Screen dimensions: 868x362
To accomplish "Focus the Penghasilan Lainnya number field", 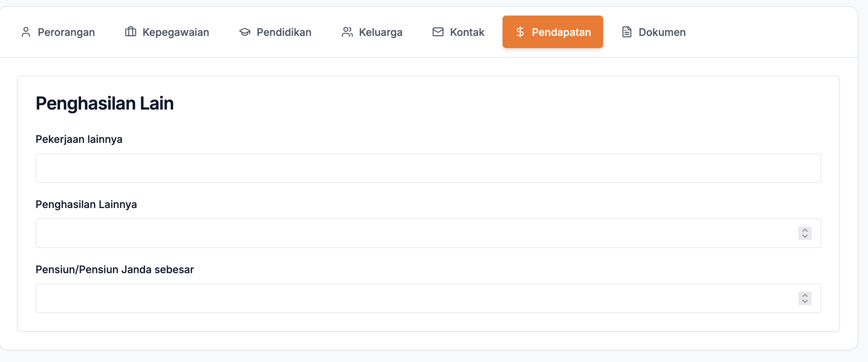I will 407,233.
